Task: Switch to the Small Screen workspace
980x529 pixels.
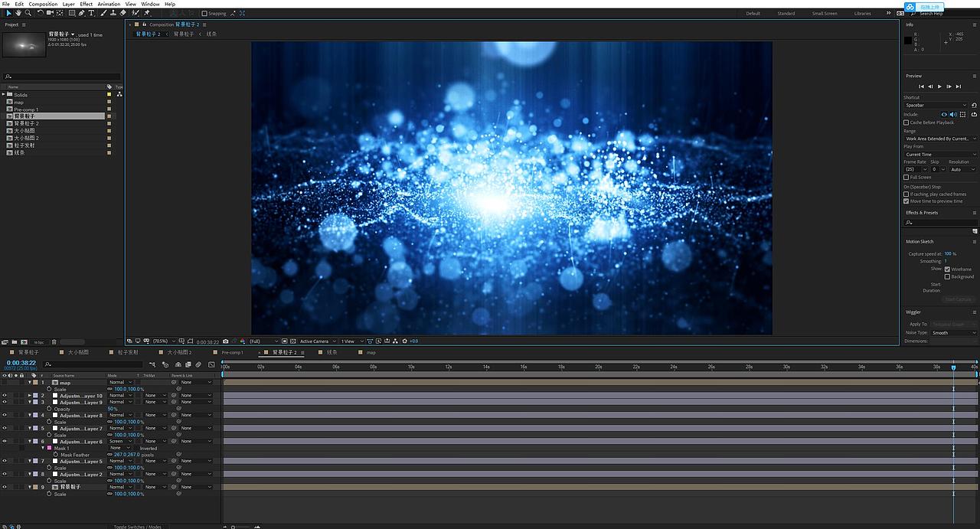Action: click(825, 13)
